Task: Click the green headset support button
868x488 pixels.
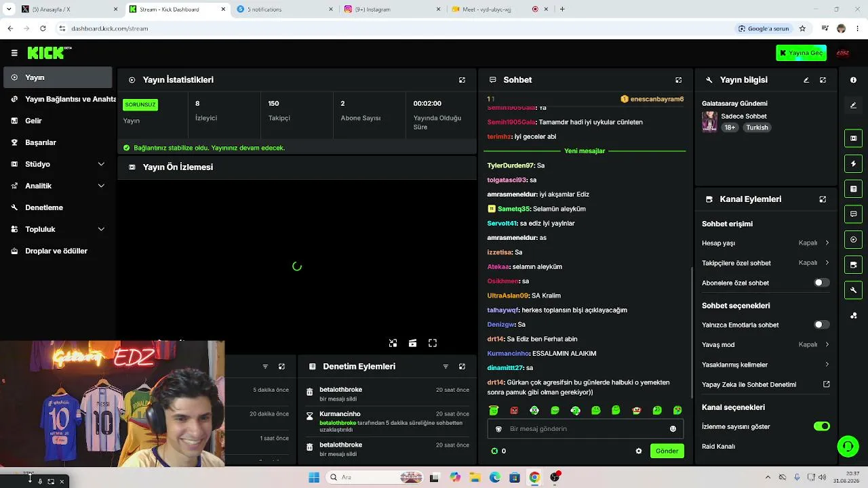Action: point(848,446)
